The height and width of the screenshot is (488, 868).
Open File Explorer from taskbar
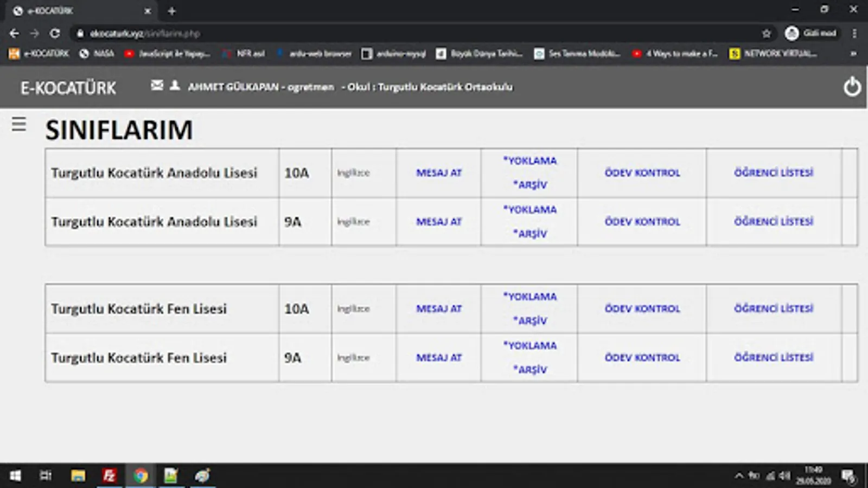pos(78,476)
